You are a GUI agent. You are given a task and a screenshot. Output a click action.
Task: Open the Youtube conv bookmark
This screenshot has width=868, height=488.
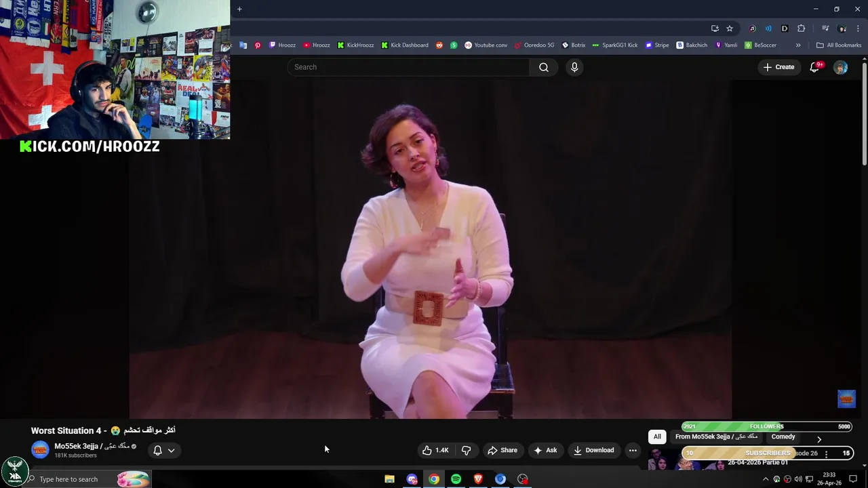point(486,45)
